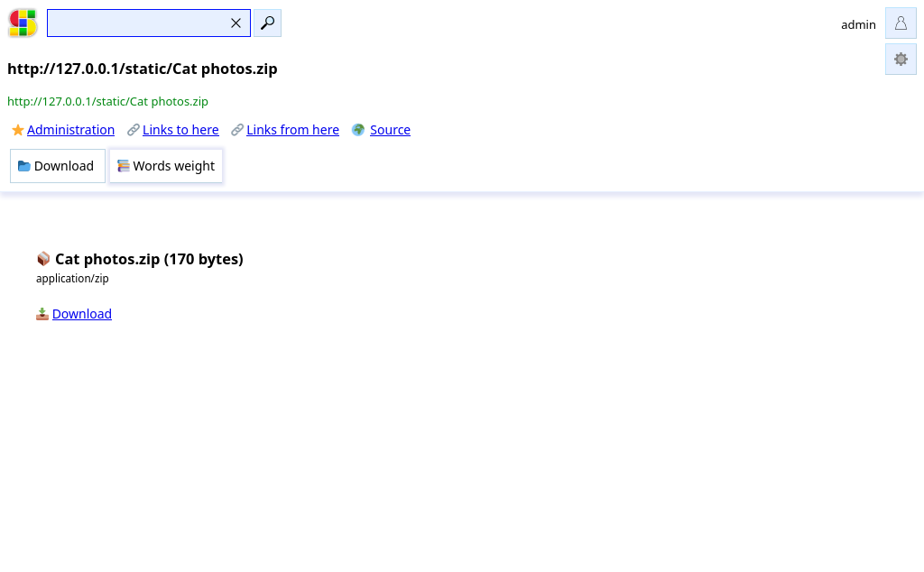Open the user profile icon
This screenshot has height=572, width=924.
[901, 23]
